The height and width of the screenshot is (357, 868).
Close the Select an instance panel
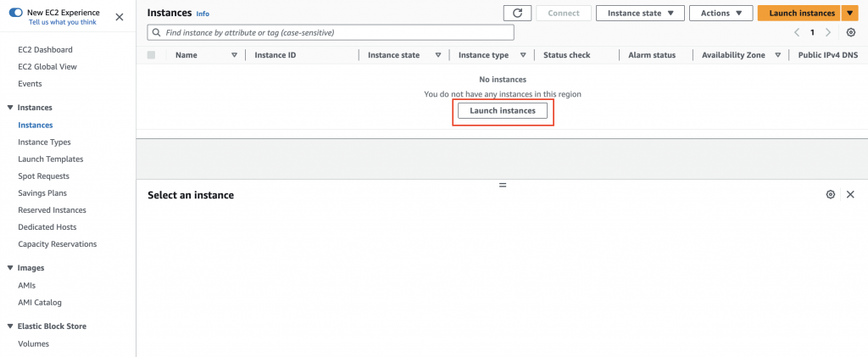850,194
